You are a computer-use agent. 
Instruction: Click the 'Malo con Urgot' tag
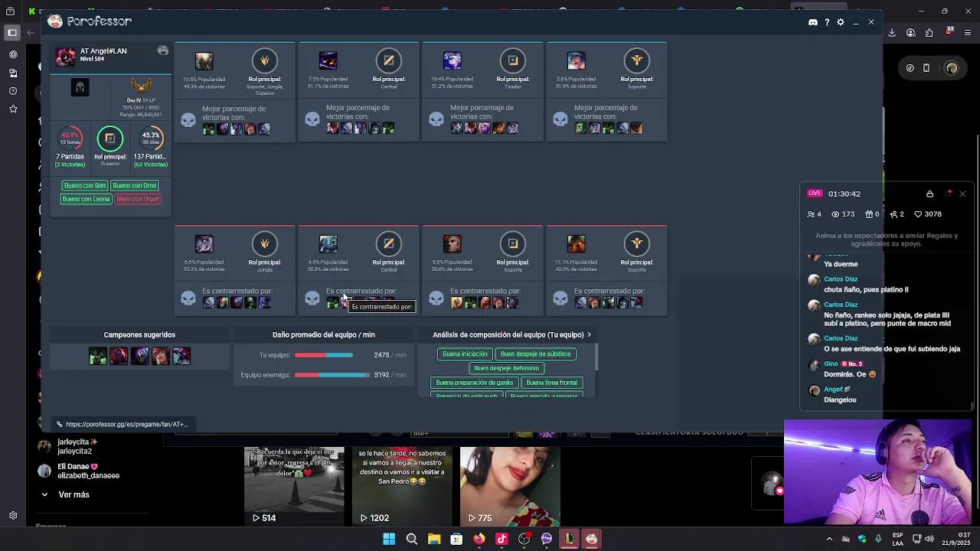coord(138,199)
